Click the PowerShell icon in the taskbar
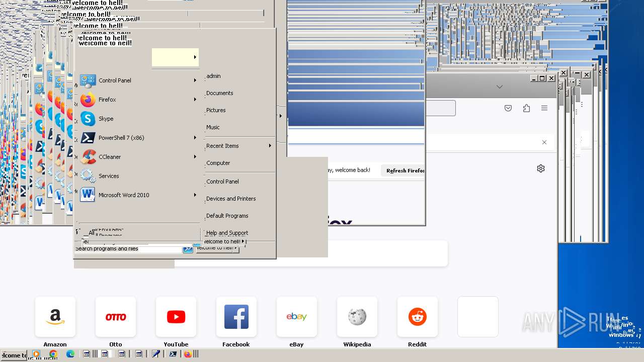The width and height of the screenshot is (644, 362). coord(173,354)
